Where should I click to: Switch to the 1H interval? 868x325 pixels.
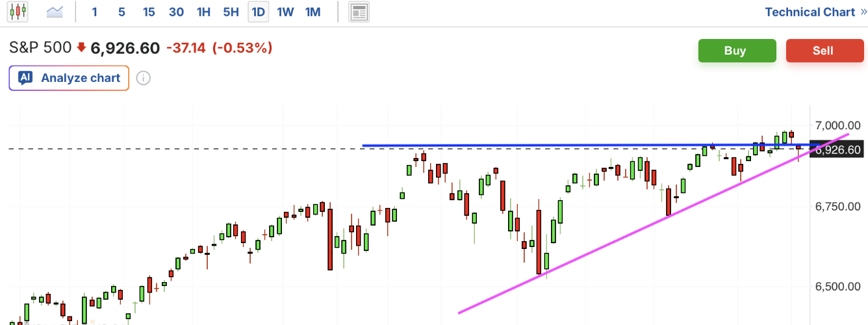point(203,12)
